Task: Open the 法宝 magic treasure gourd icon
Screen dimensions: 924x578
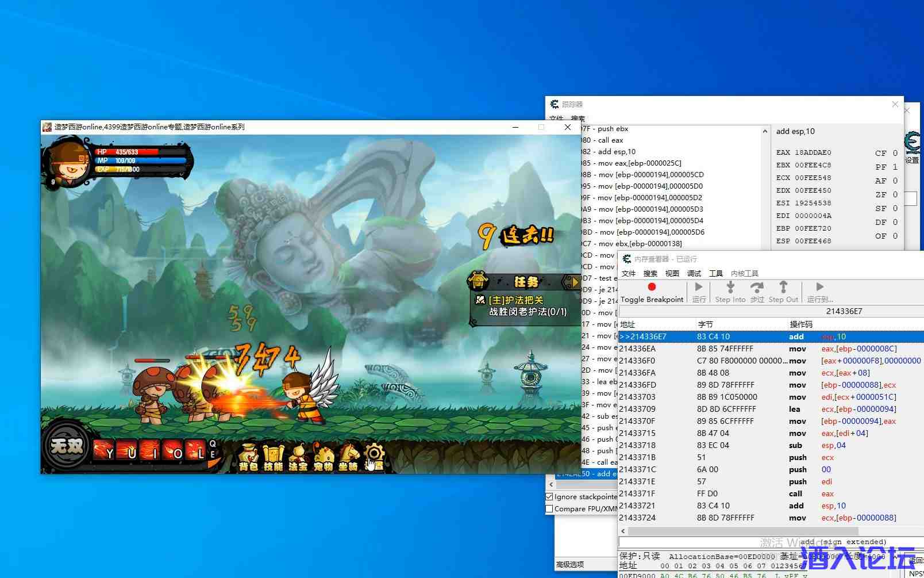Action: pyautogui.click(x=298, y=457)
